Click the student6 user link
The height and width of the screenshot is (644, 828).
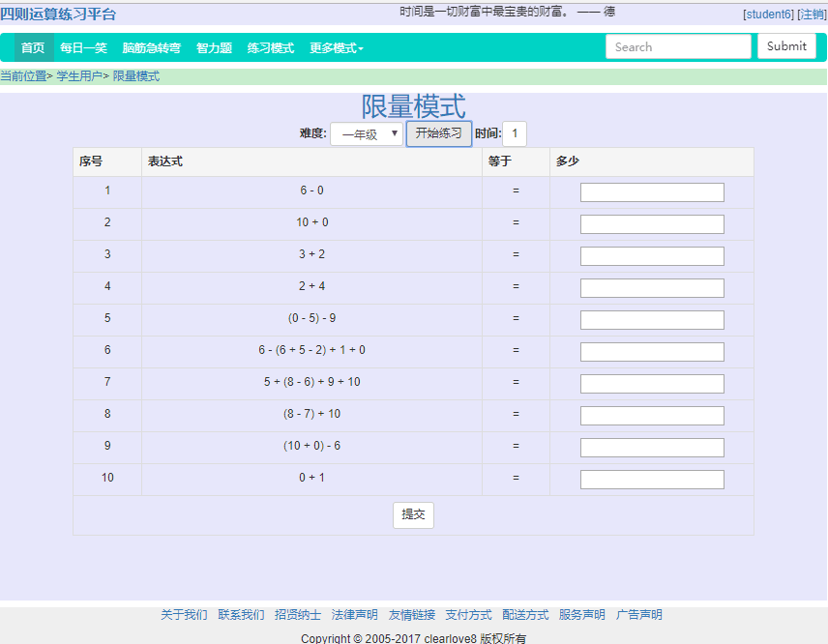click(x=768, y=15)
